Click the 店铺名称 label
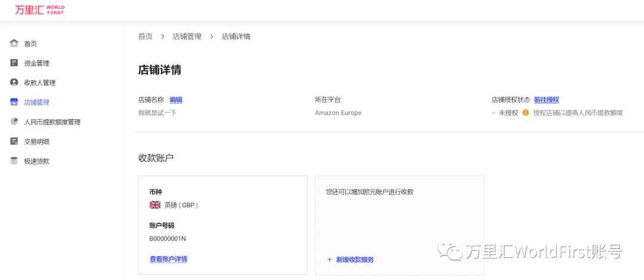This screenshot has height=280, width=644. 151,99
